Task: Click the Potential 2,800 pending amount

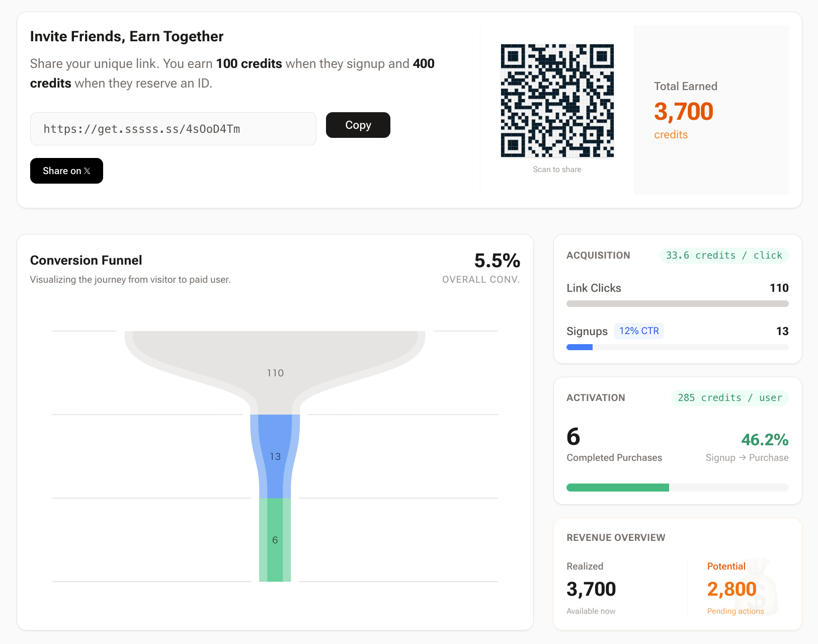Action: point(731,589)
